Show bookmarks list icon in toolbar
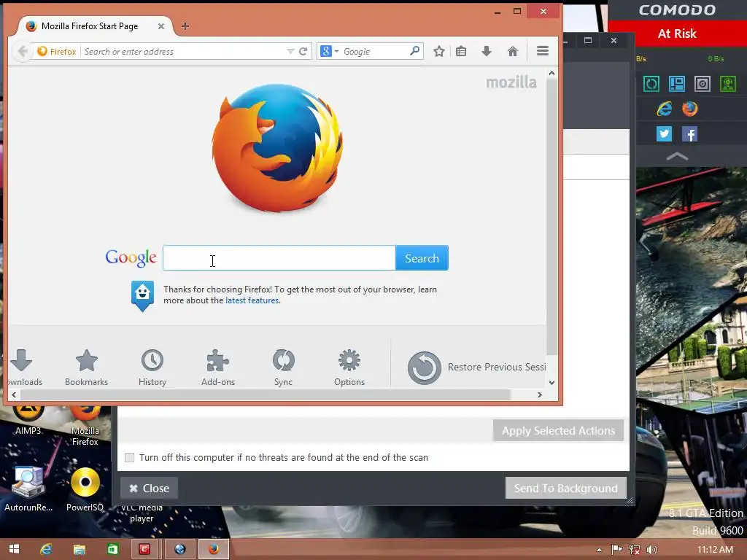747x560 pixels. coord(461,52)
